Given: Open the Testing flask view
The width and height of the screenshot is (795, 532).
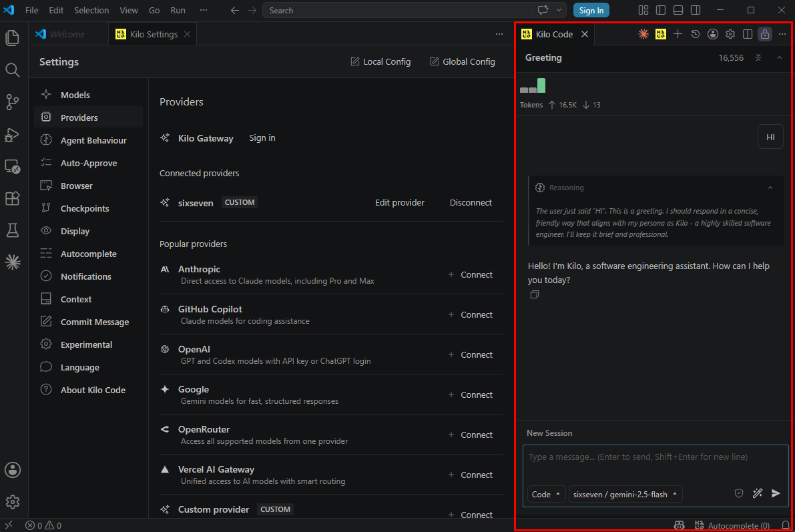Looking at the screenshot, I should point(12,230).
